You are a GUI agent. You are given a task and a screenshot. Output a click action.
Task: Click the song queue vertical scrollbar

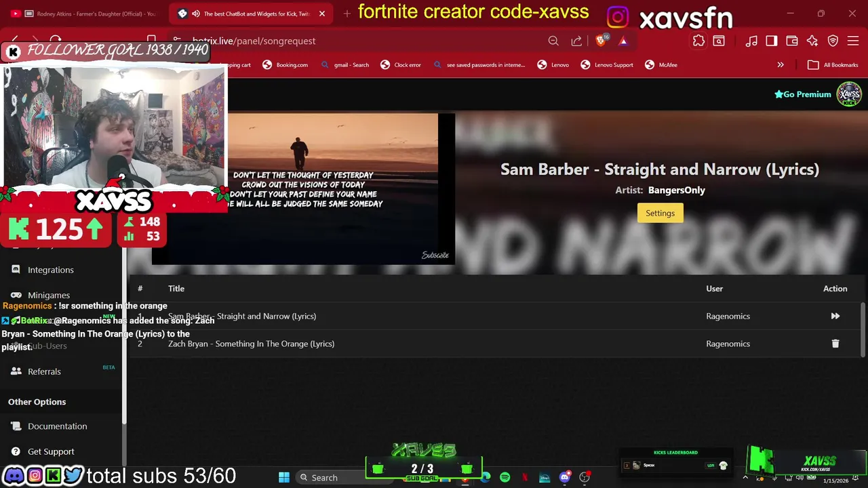pos(863,329)
